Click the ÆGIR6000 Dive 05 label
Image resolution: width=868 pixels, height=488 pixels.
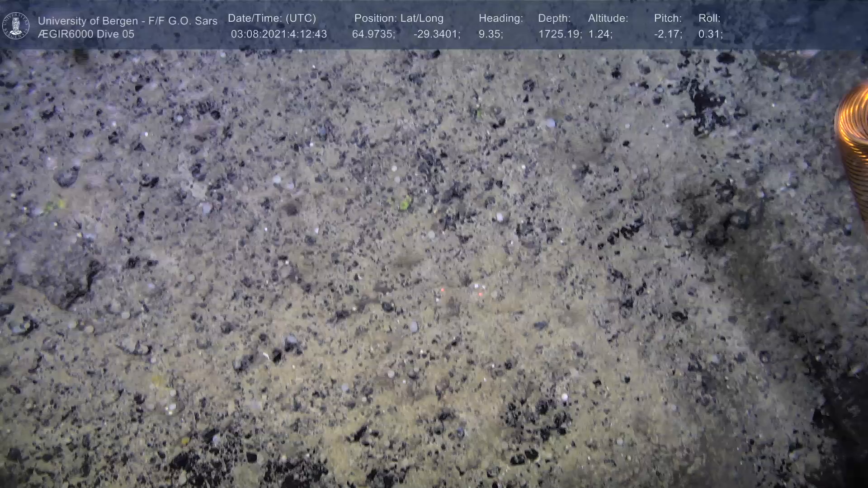[x=86, y=34]
